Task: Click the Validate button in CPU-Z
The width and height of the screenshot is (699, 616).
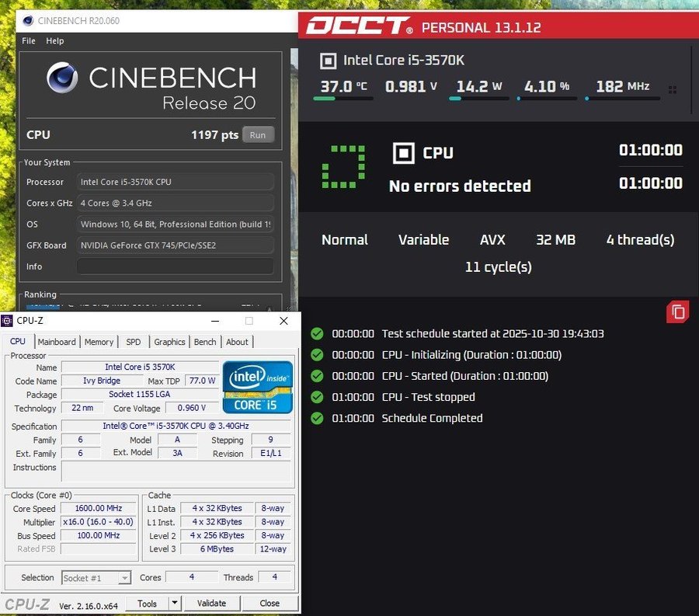Action: (x=211, y=603)
